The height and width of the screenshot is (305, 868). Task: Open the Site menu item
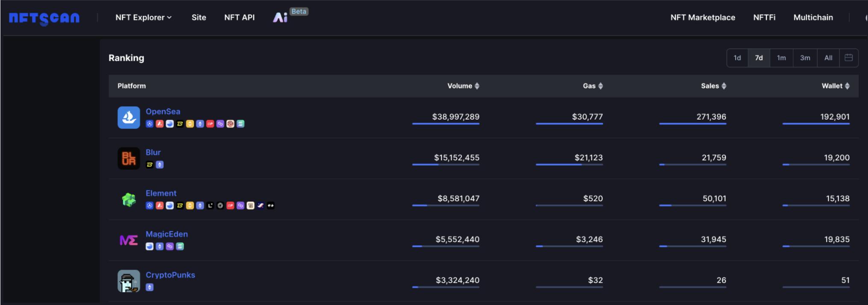[199, 18]
